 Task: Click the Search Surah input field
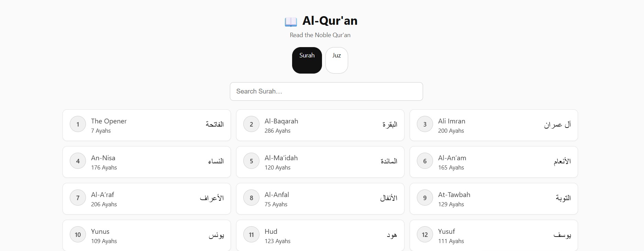pos(326,91)
